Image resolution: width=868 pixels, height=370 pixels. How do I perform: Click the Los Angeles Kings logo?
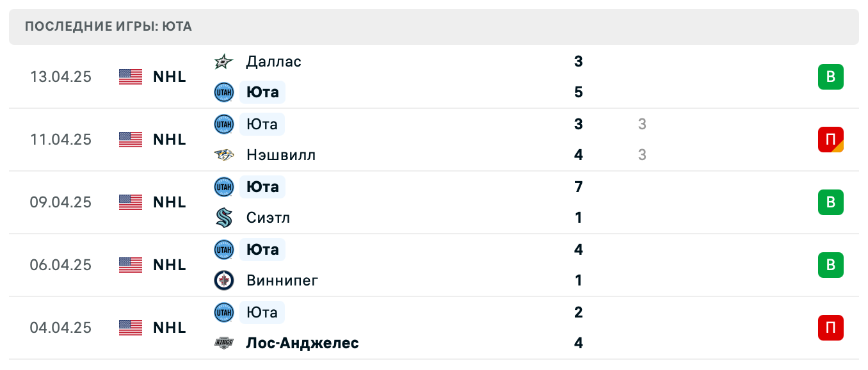click(223, 343)
